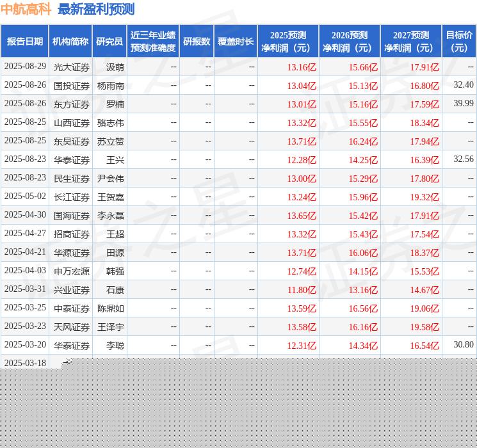The image size is (477, 448).
Task: Click researcher 李聪
Action: point(115,346)
